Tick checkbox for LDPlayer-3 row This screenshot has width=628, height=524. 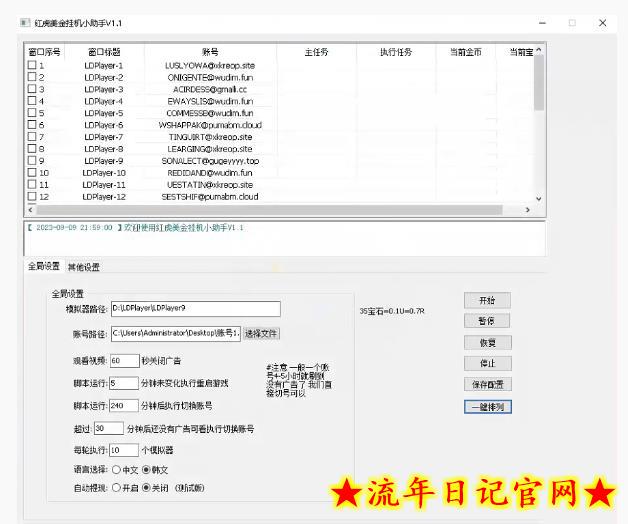tap(32, 89)
